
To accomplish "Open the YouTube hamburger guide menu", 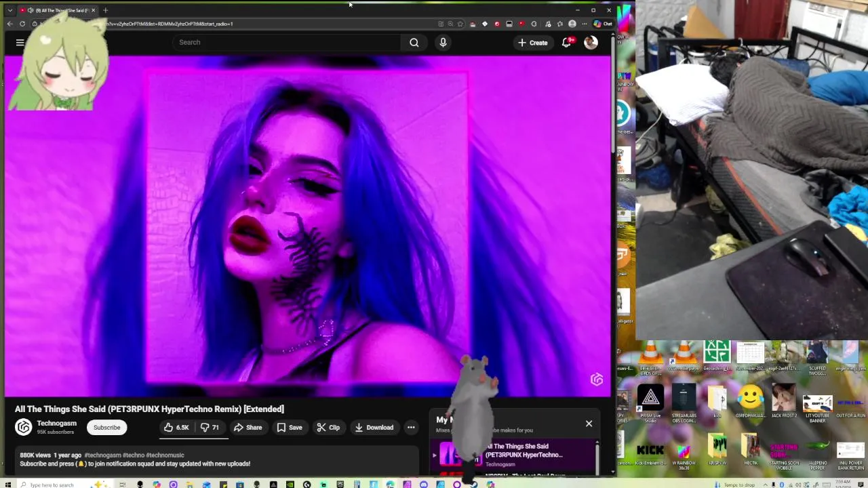I will [20, 42].
